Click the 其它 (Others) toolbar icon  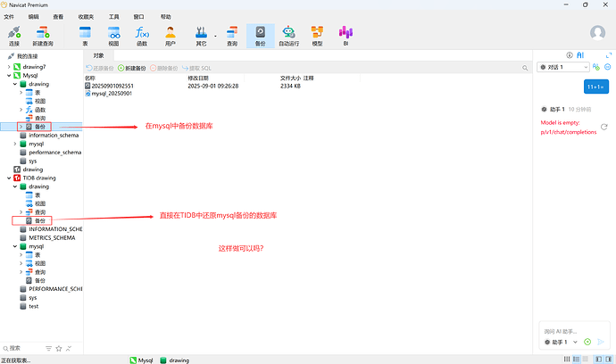click(x=201, y=36)
